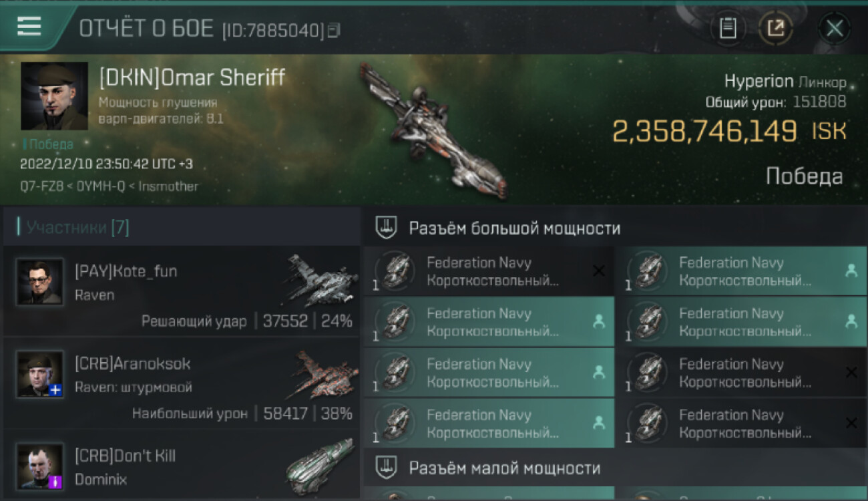The width and height of the screenshot is (868, 501).
Task: Select the Hyperion ship image
Action: pyautogui.click(x=433, y=130)
